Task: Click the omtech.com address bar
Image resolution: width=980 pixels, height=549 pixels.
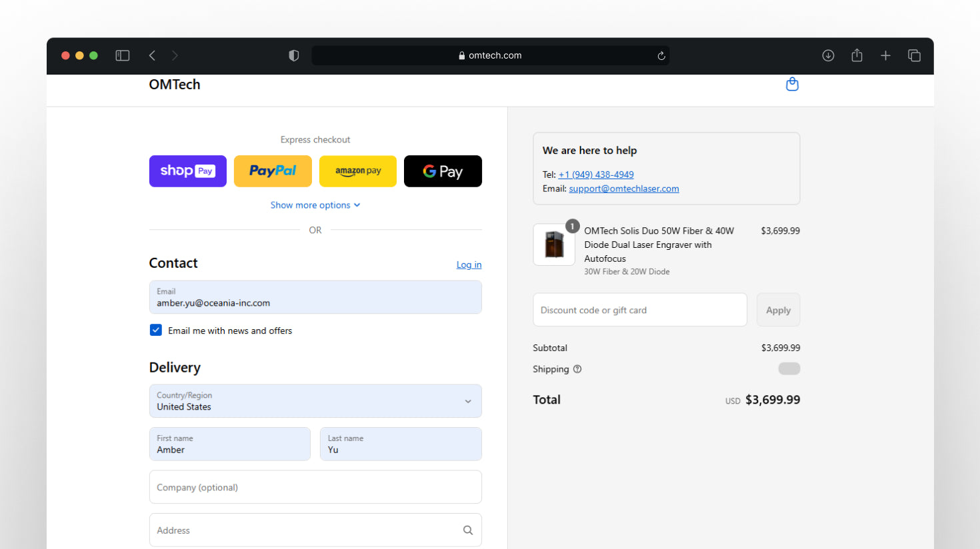Action: click(x=490, y=55)
